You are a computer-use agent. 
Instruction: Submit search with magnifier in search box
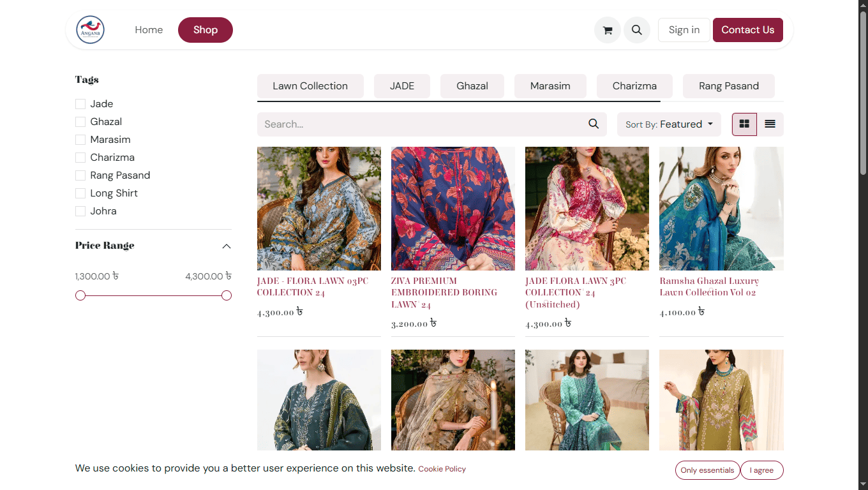(594, 124)
